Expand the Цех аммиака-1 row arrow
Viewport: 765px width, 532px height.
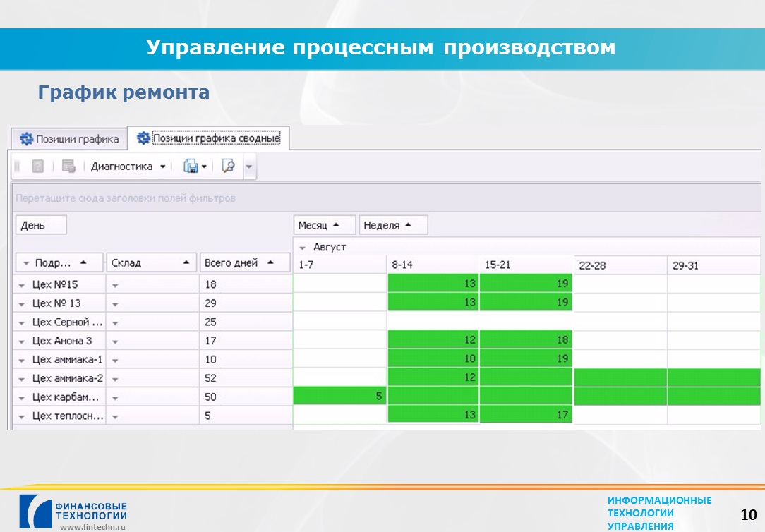pyautogui.click(x=21, y=361)
